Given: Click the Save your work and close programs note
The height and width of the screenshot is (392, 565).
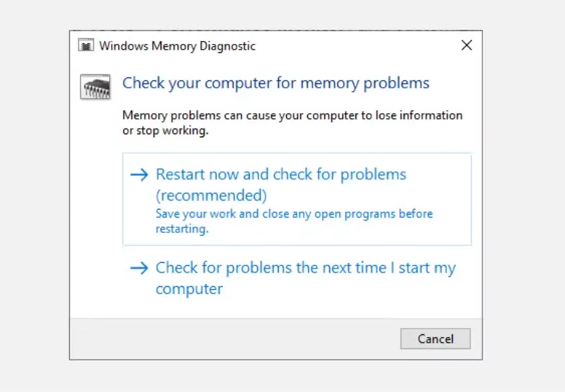Looking at the screenshot, I should pyautogui.click(x=294, y=214).
